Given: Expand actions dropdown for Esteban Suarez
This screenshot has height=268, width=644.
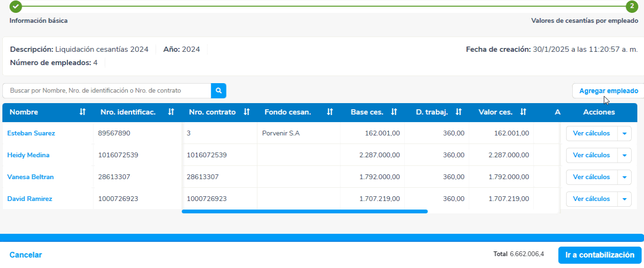Looking at the screenshot, I should click(x=624, y=134).
